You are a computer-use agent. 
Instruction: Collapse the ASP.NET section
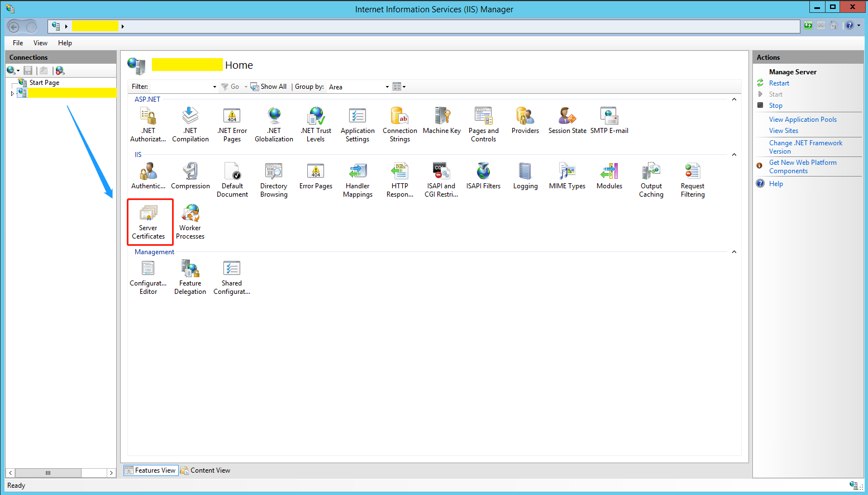coord(734,99)
